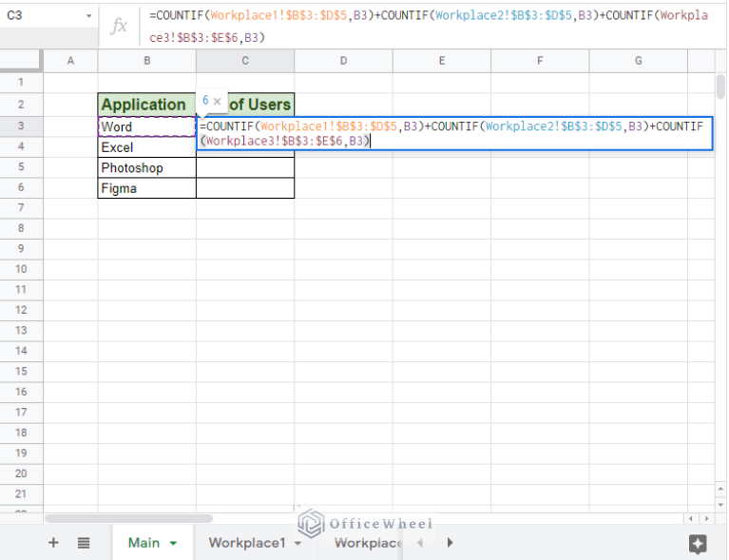This screenshot has width=729, height=560.
Task: Click the vertical scrollbar thumb
Action: click(720, 87)
